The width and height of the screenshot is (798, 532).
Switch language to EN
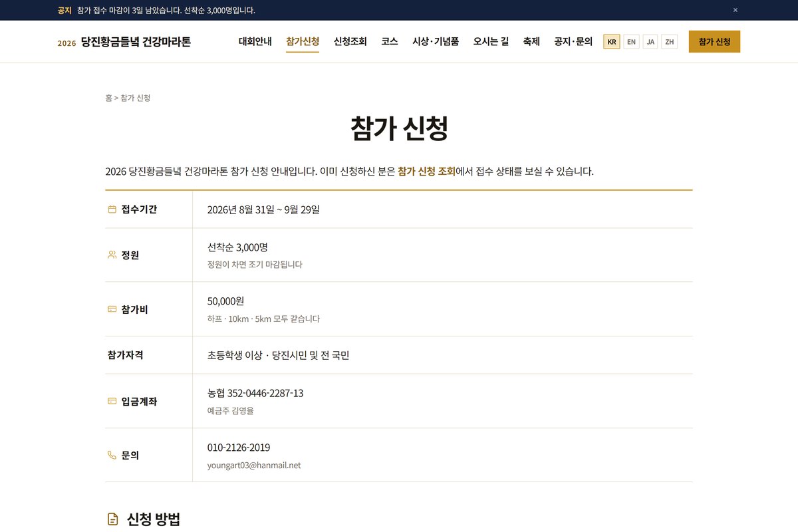point(631,42)
